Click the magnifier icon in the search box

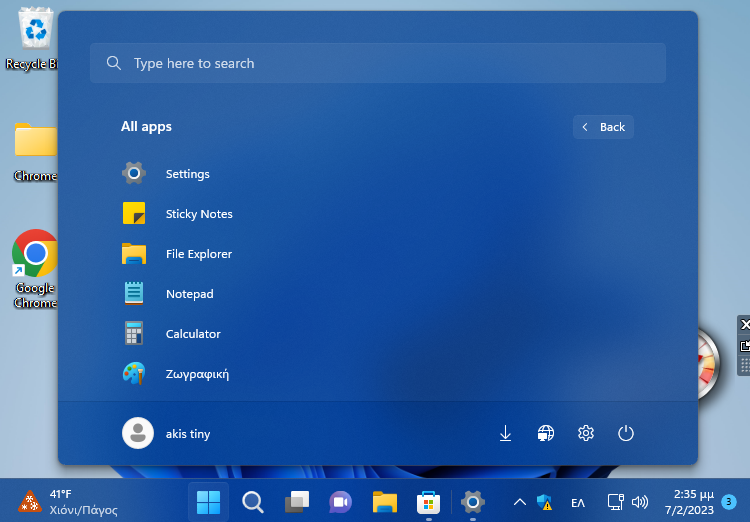tap(114, 63)
